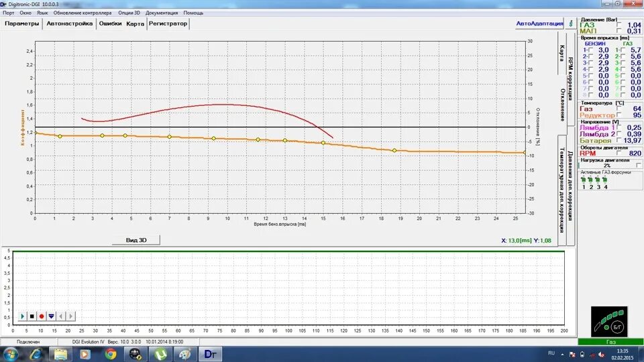Open the black round-face taskbar app
This screenshot has height=362, width=644.
(135, 354)
